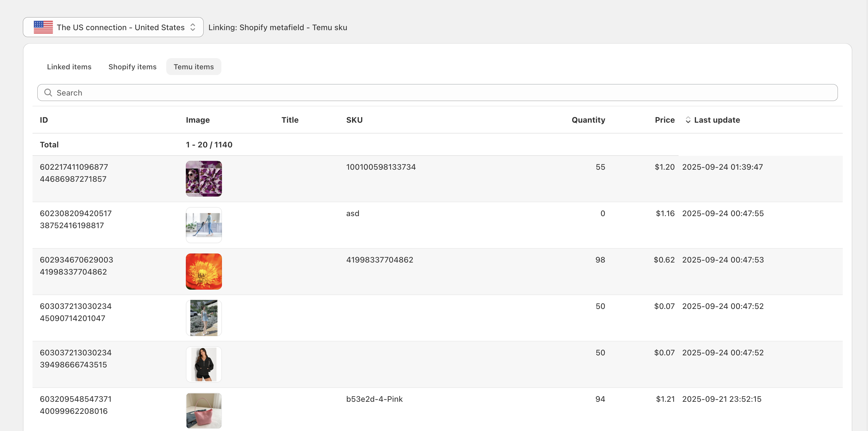
Task: Sort by Last update column header
Action: [717, 120]
